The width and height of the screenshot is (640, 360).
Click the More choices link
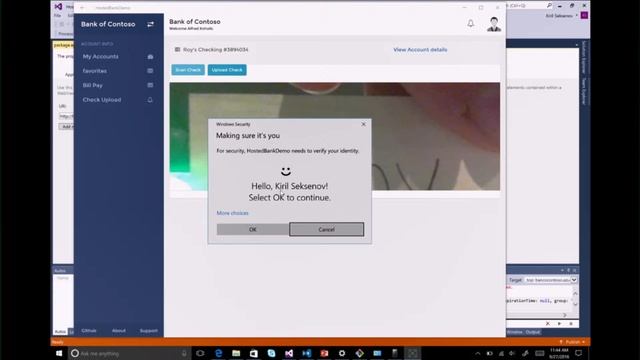pyautogui.click(x=232, y=213)
